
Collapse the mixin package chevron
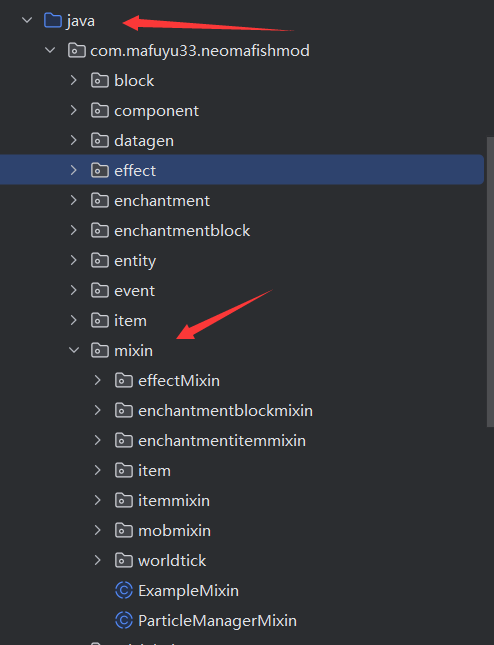pos(74,350)
